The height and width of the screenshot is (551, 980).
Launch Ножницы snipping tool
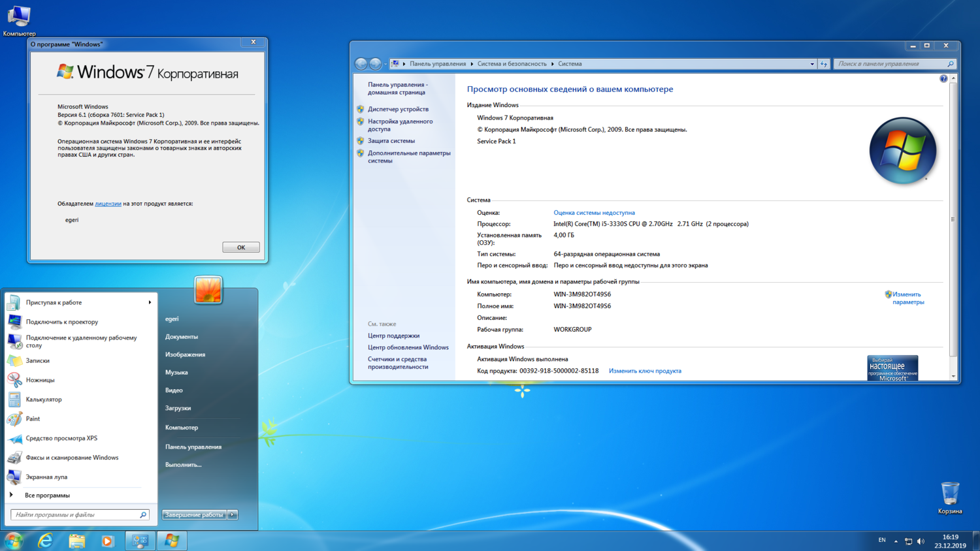(x=80, y=380)
